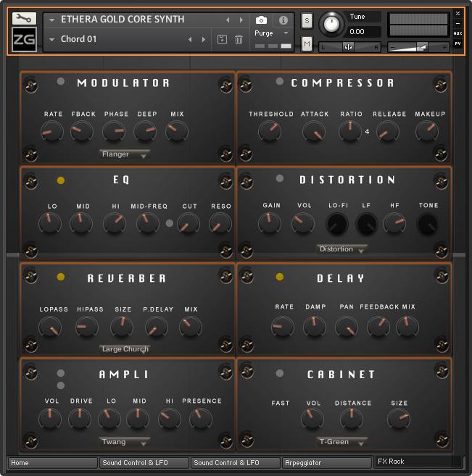
Task: Solo the instrument with S button
Action: coord(307,21)
